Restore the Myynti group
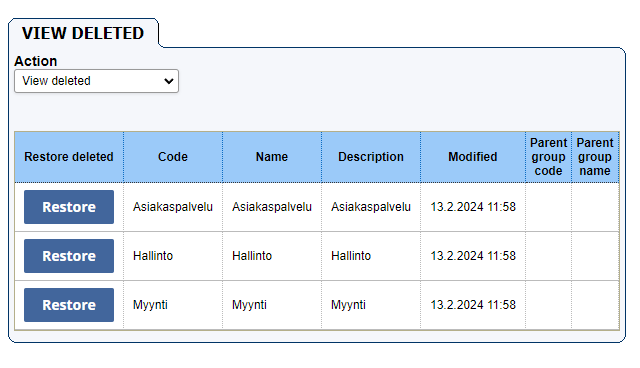Image resolution: width=640 pixels, height=368 pixels. pyautogui.click(x=69, y=305)
